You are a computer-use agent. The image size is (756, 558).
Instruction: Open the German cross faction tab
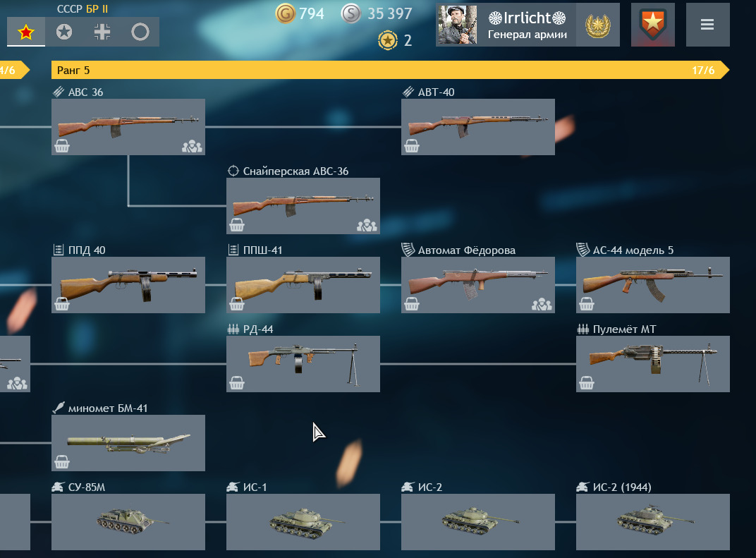[x=102, y=32]
